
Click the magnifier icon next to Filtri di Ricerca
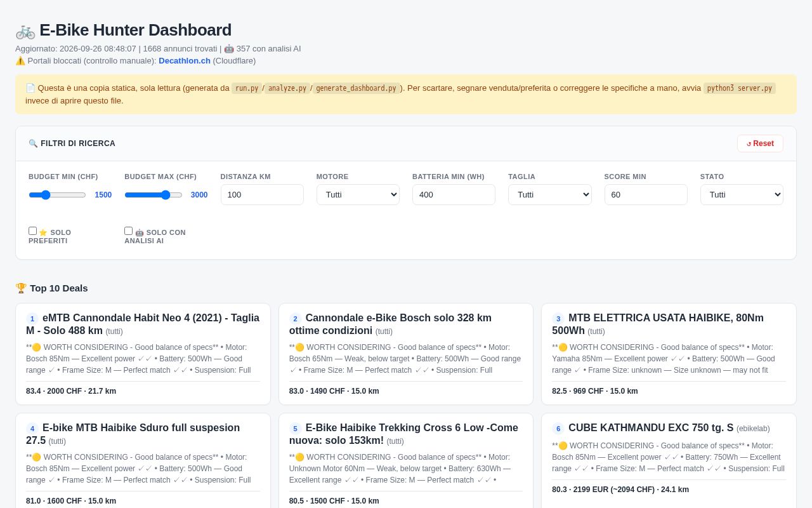pyautogui.click(x=33, y=144)
